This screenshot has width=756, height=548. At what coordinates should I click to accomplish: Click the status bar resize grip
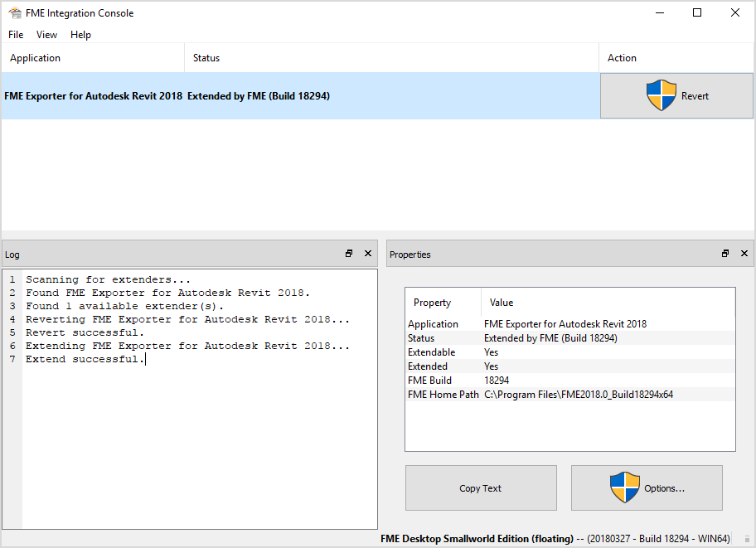click(747, 540)
